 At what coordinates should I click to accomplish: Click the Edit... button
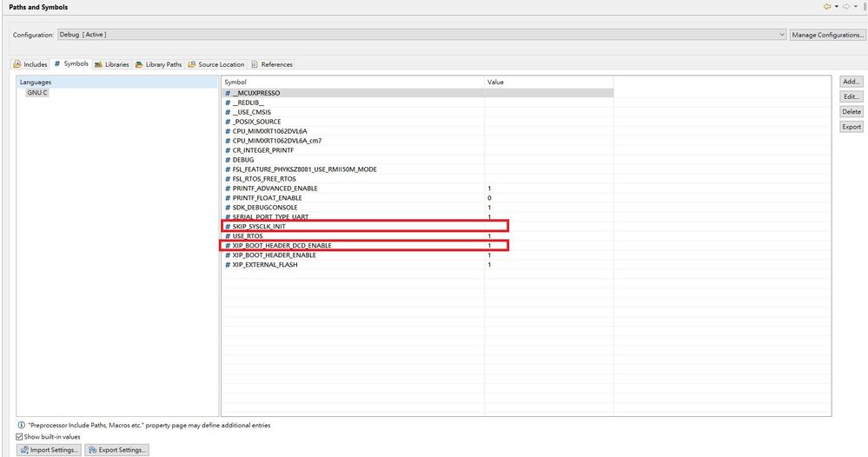point(851,96)
